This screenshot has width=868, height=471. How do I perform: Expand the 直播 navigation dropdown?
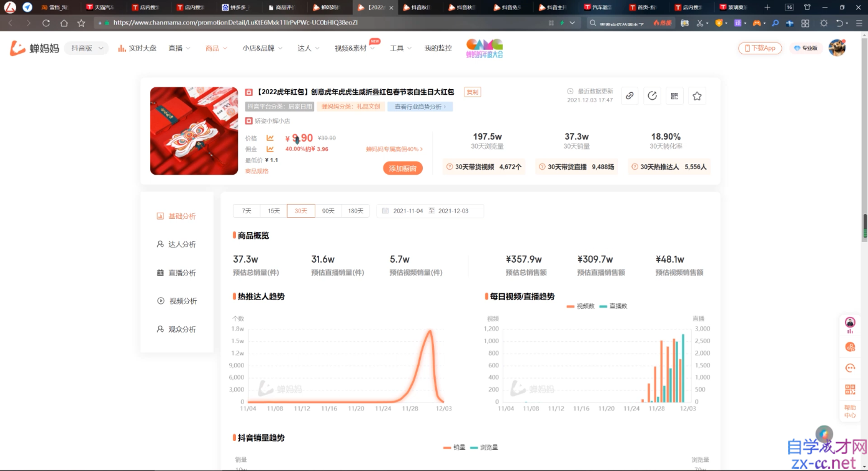tap(179, 48)
